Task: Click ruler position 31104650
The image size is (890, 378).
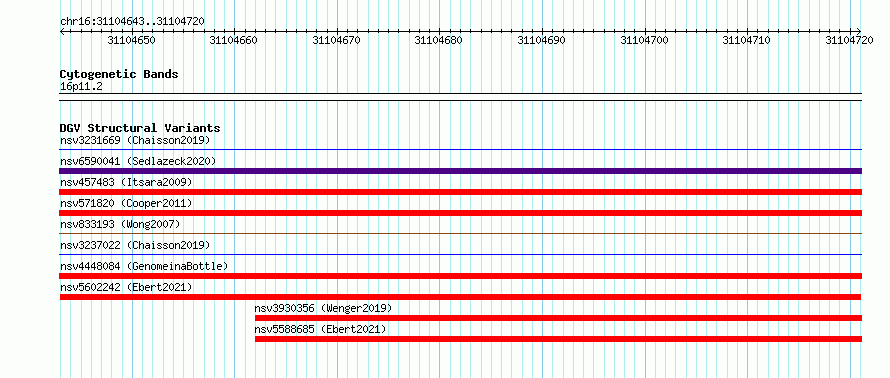Action: point(132,40)
